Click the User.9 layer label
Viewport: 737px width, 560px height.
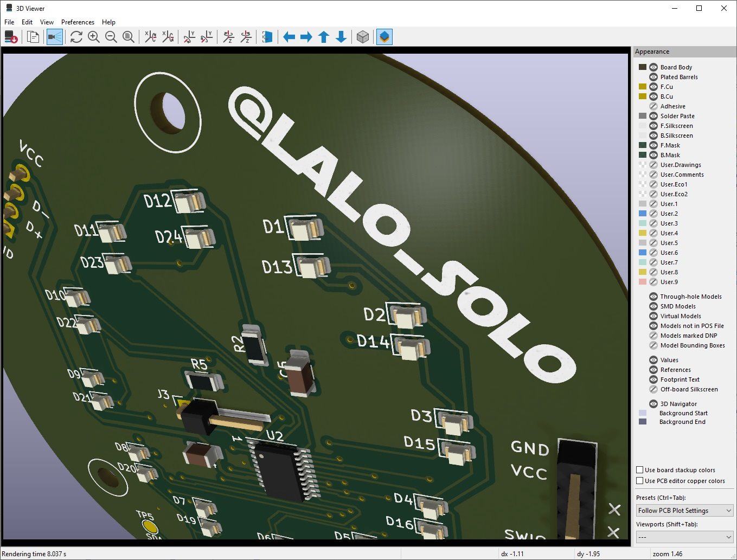click(x=669, y=282)
